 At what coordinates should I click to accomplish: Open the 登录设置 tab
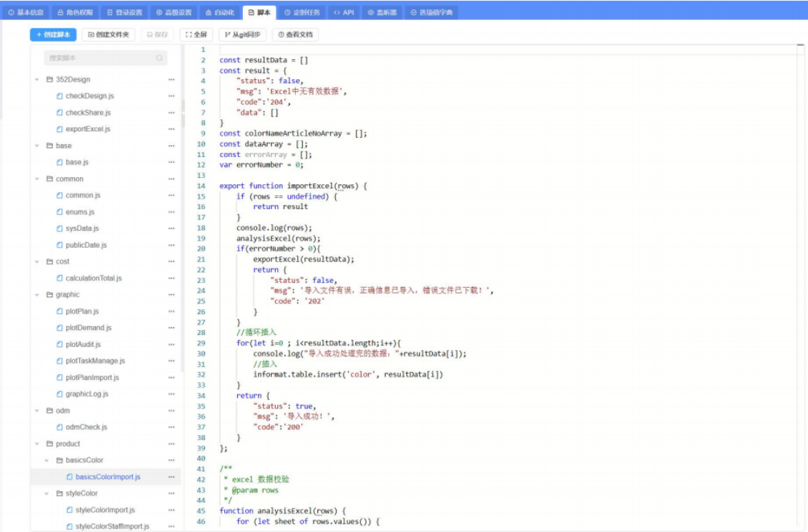[124, 12]
